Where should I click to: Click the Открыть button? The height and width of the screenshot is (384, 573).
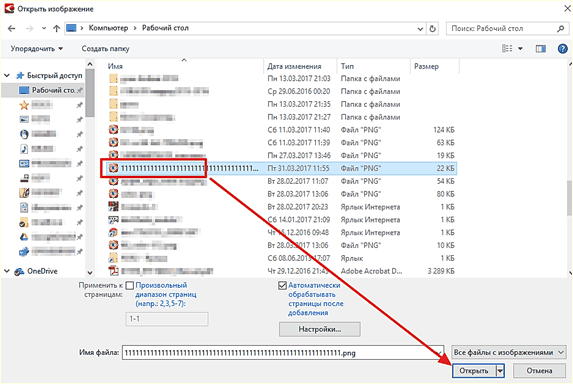click(x=474, y=371)
